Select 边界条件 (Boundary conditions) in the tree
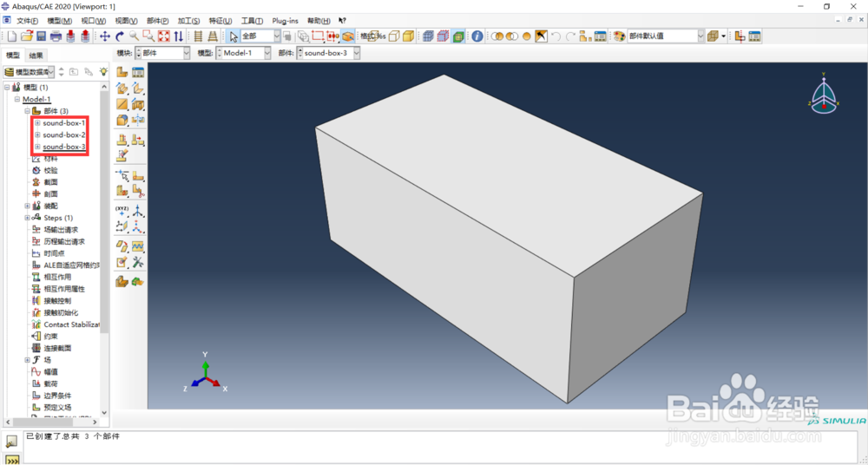Screen dimensions: 868x465 (x=57, y=396)
